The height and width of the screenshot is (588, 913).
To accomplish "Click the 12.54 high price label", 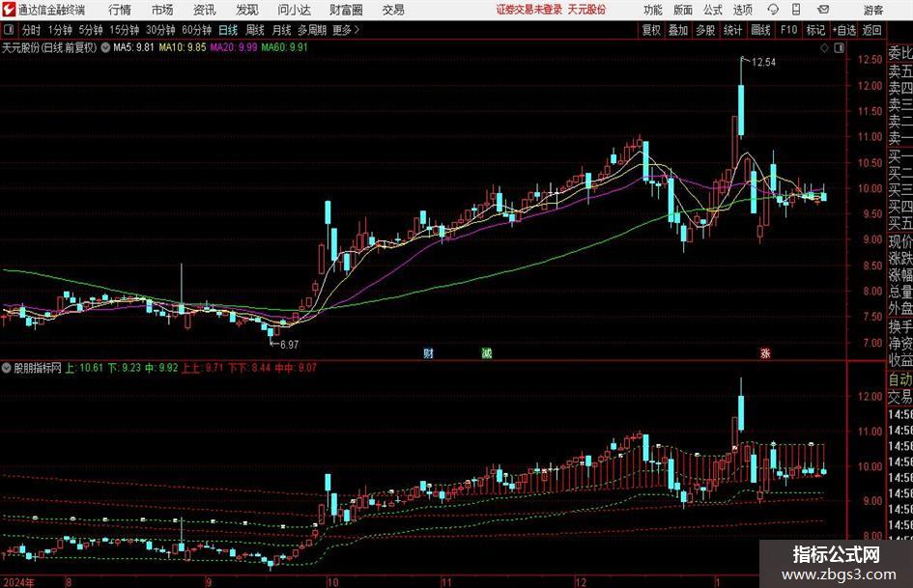I will [x=763, y=63].
